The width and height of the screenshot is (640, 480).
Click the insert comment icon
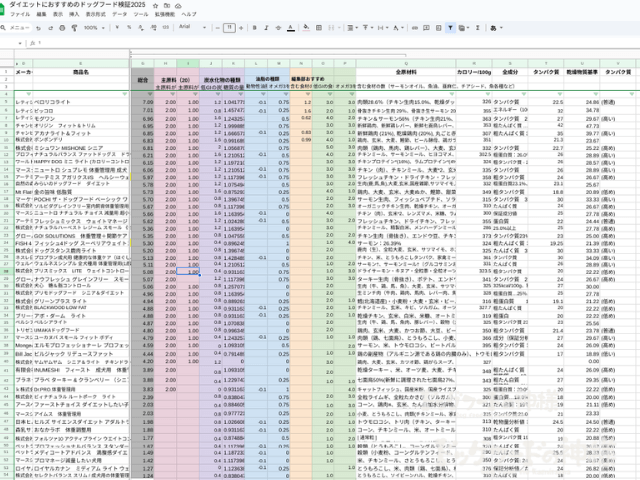pos(426,28)
